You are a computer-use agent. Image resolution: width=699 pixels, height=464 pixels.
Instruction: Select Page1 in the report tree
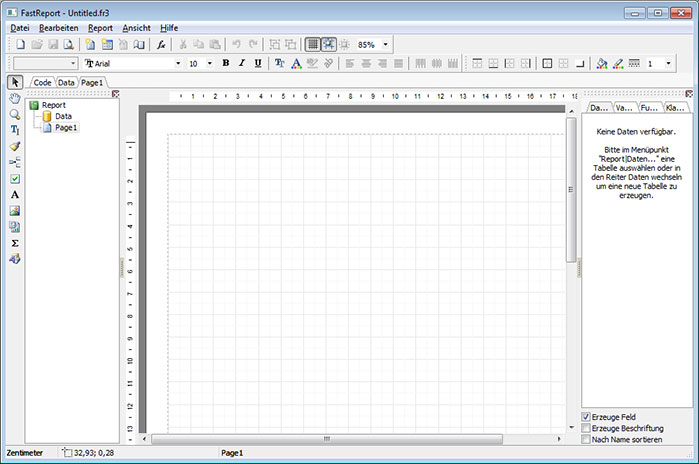(x=66, y=128)
